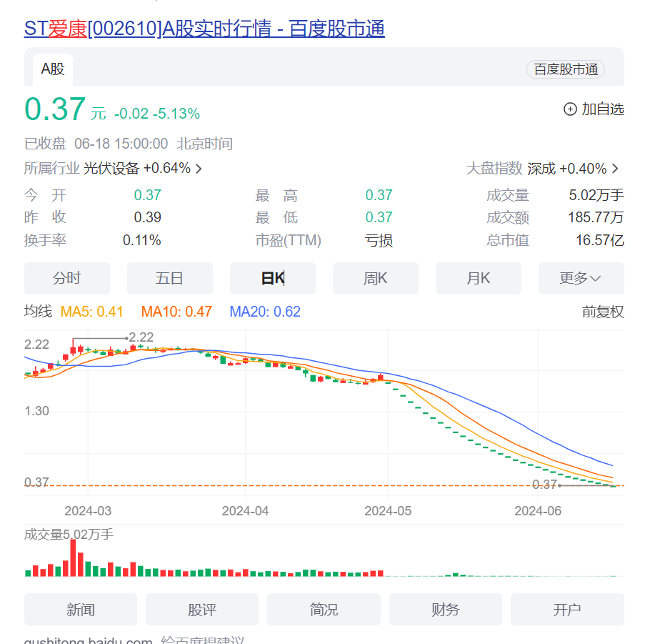Click the 成交额 185.77万 value
665x644 pixels.
[x=596, y=217]
